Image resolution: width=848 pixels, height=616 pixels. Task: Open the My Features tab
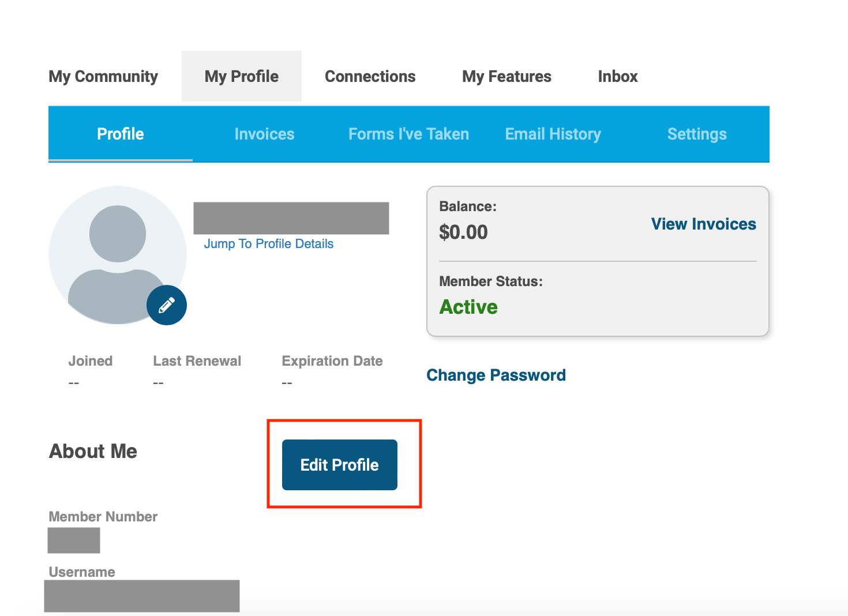click(507, 76)
